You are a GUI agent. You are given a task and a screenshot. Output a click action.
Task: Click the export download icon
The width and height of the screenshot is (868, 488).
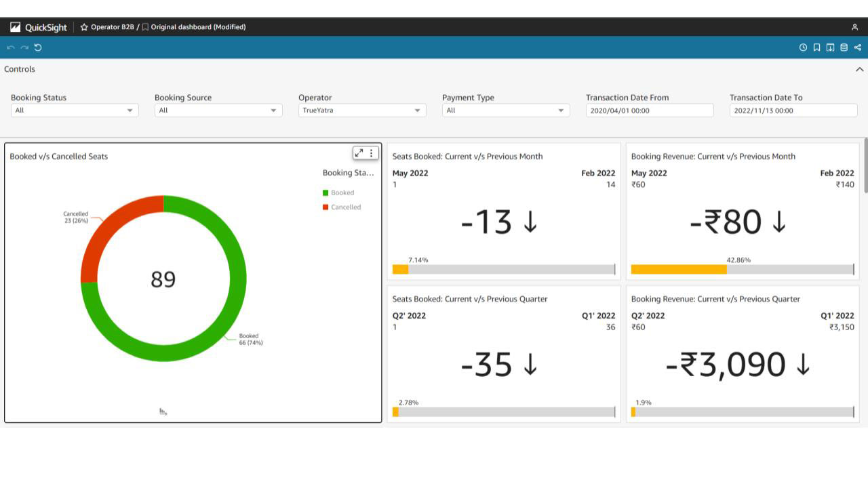pyautogui.click(x=830, y=47)
